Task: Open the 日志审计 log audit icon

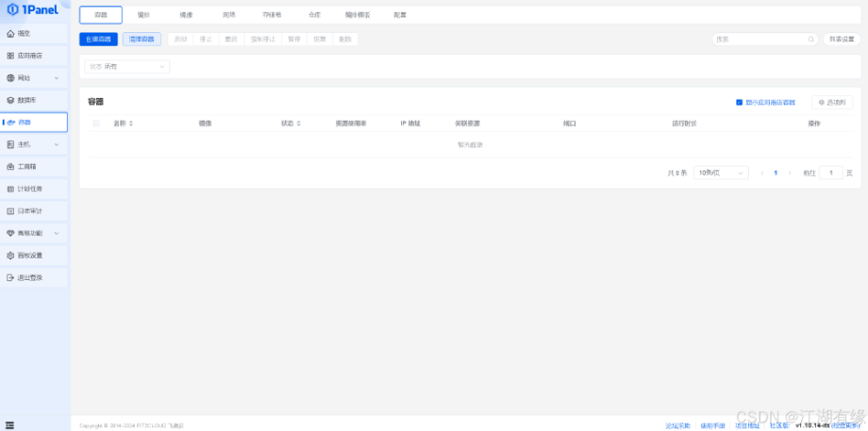Action: click(10, 211)
